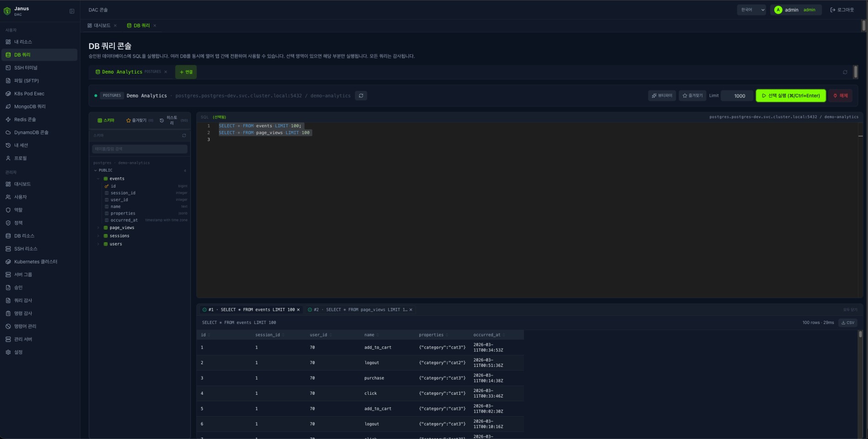Click the session_id column in schema tree
The image size is (868, 439).
123,193
